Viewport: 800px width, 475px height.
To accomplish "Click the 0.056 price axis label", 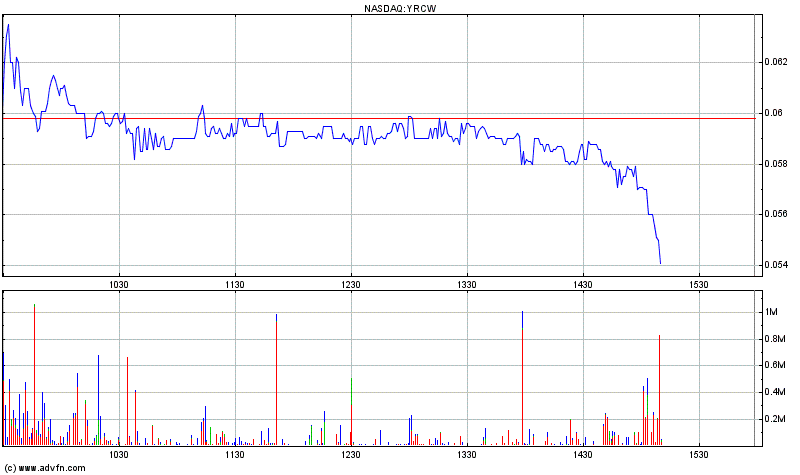I will coord(776,214).
